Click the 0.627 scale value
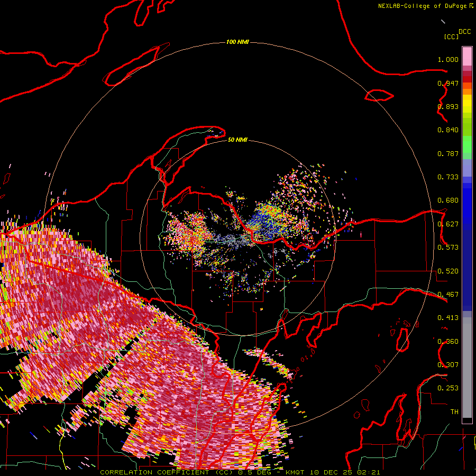Screen dimensions: 476x476 pyautogui.click(x=448, y=224)
